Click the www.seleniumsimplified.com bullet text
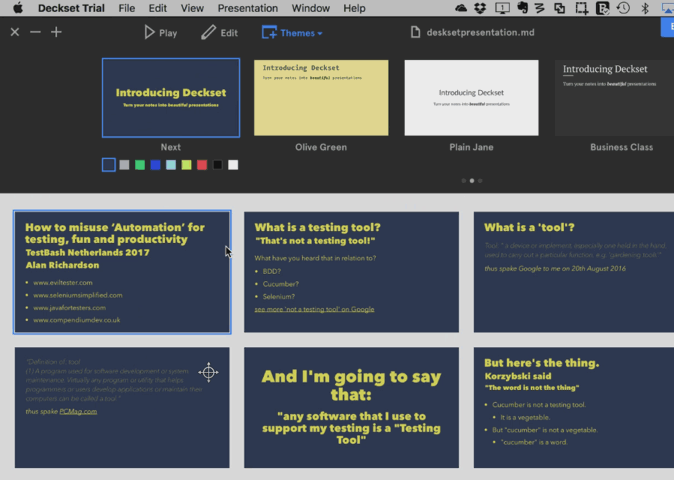Image resolution: width=674 pixels, height=480 pixels. click(x=78, y=295)
